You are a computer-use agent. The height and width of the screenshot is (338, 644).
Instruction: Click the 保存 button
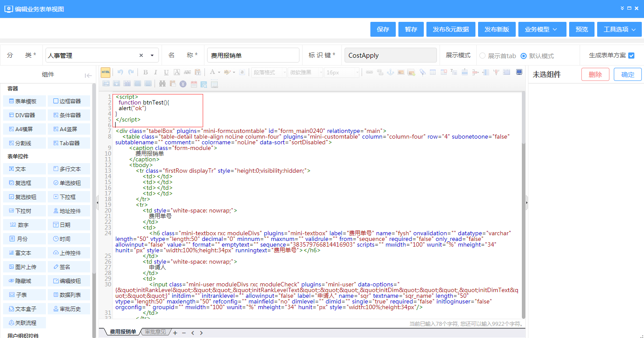pos(383,29)
